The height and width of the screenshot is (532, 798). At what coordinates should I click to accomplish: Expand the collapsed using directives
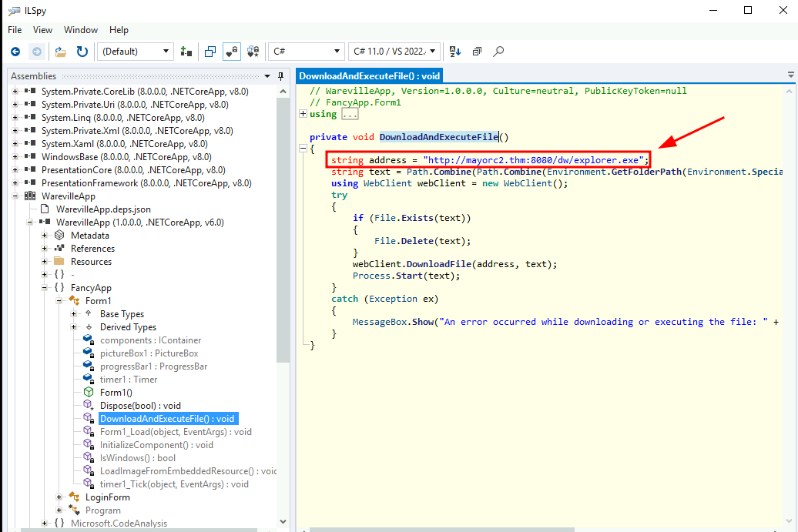(303, 114)
